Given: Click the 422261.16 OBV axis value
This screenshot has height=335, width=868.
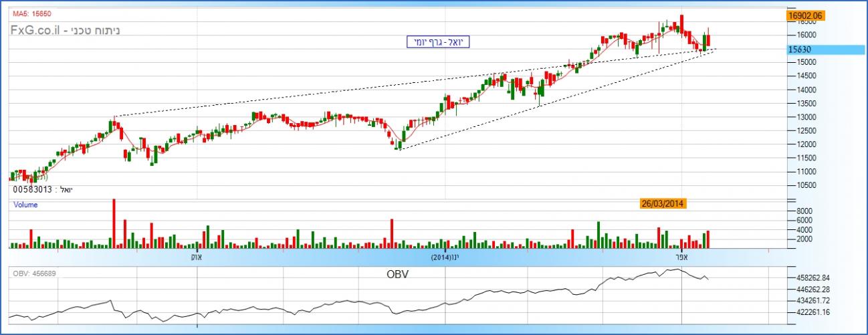Looking at the screenshot, I should (x=806, y=312).
